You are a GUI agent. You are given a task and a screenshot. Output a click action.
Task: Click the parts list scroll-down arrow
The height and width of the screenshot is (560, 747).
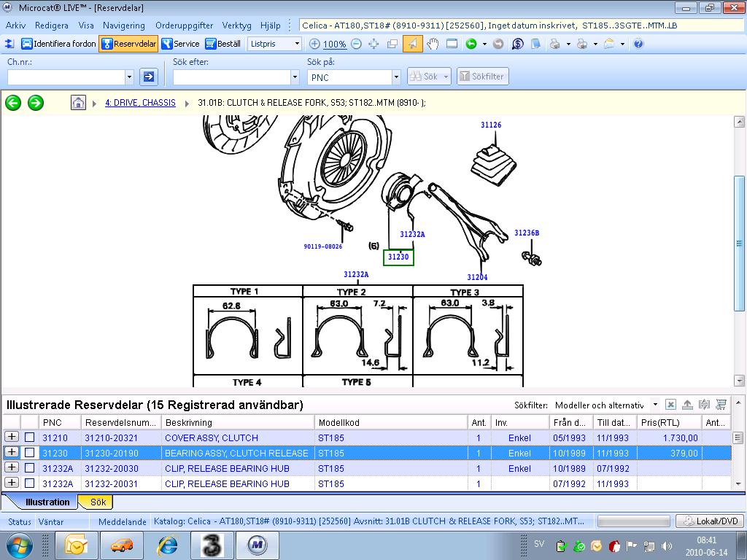(x=738, y=483)
